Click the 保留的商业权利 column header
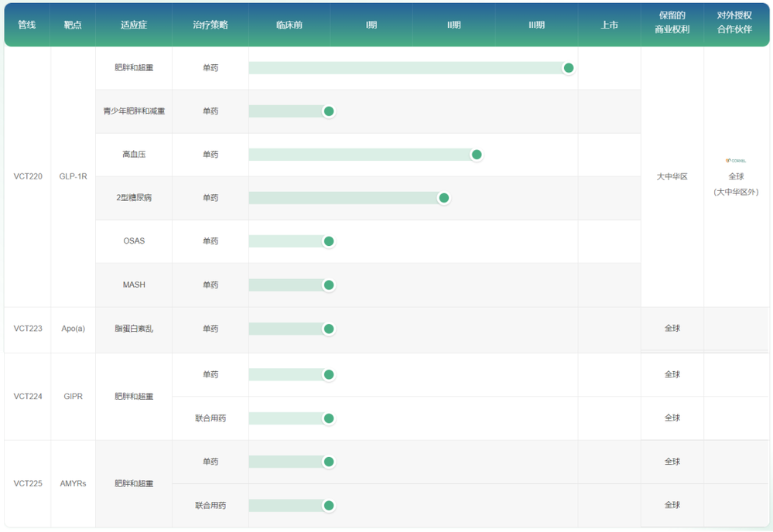The height and width of the screenshot is (532, 773). click(x=672, y=22)
